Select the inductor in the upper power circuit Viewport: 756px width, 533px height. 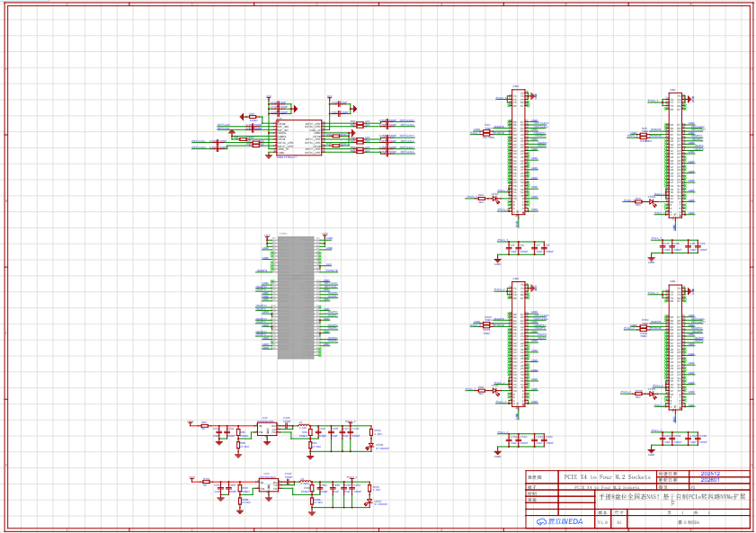point(304,424)
